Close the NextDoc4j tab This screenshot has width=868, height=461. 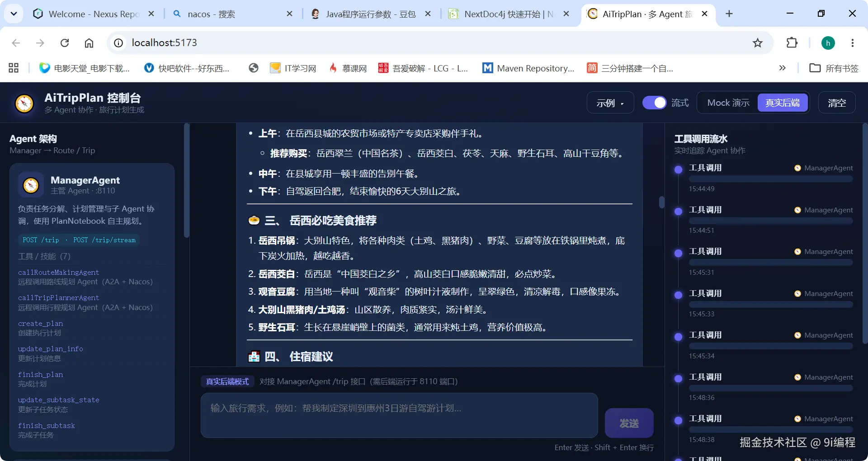[566, 14]
